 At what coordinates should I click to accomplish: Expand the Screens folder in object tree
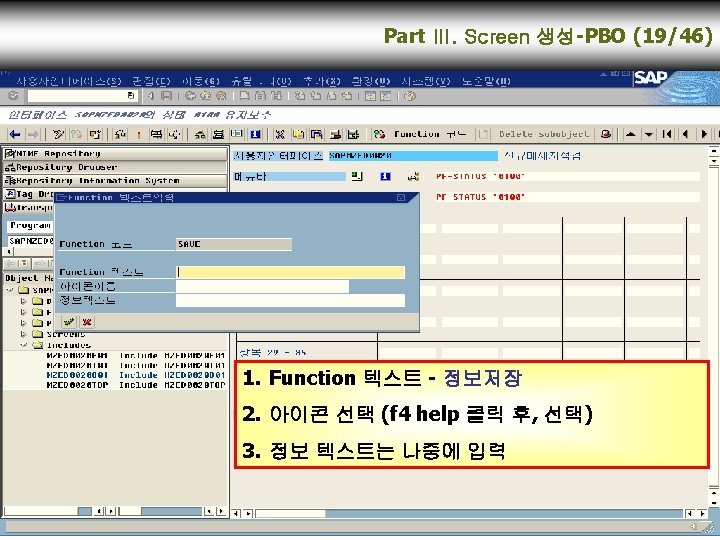click(x=23, y=334)
